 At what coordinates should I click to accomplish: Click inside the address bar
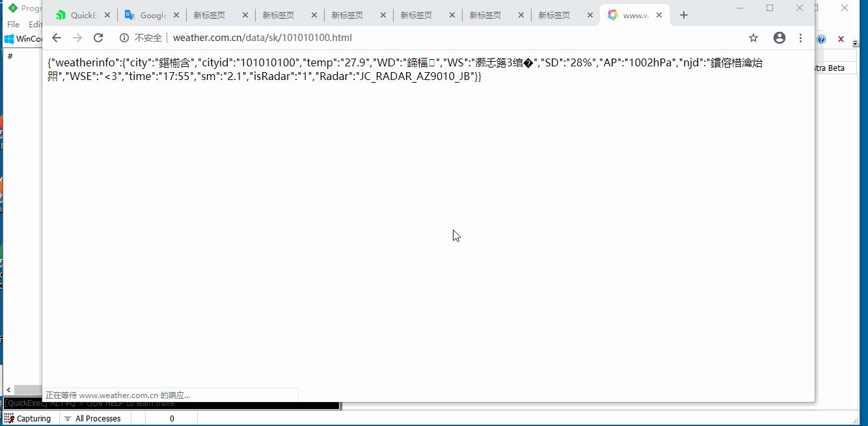point(325,38)
